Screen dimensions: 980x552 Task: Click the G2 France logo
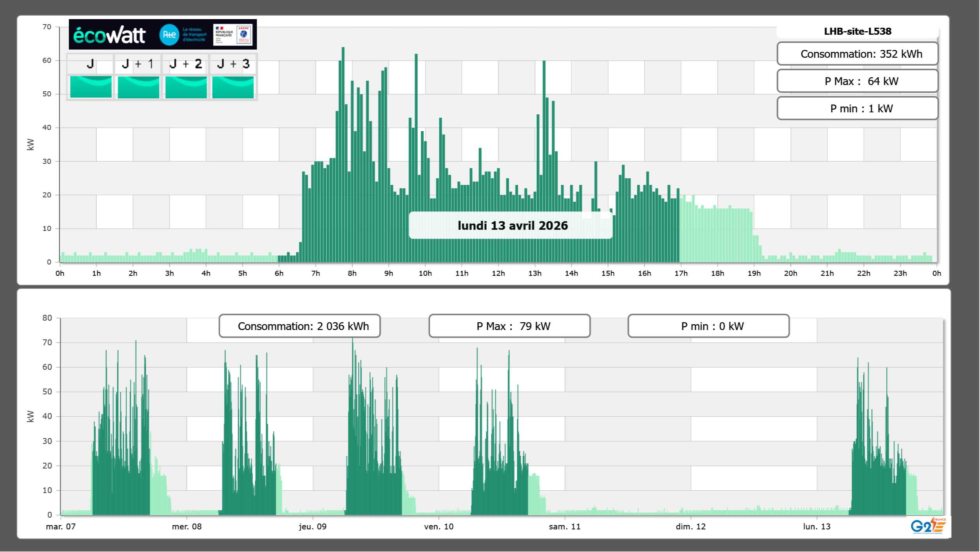click(928, 526)
